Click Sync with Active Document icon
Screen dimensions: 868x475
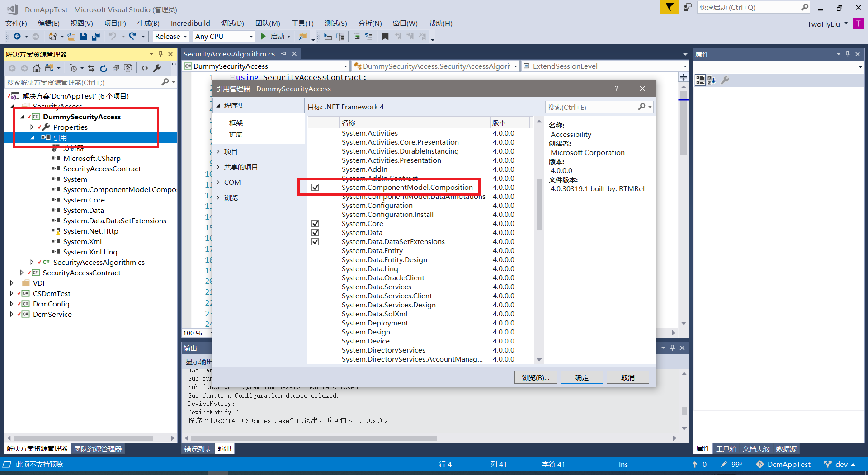click(91, 68)
